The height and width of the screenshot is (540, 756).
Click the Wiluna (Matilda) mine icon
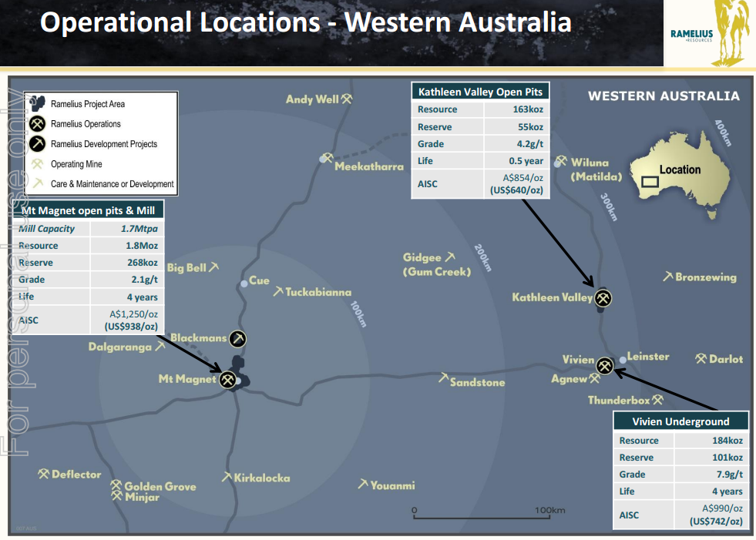pos(561,160)
